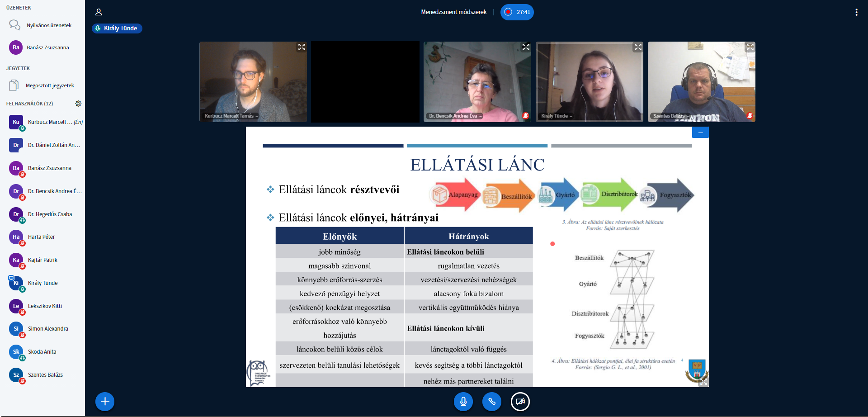Click the leave audio phone icon
This screenshot has width=868, height=417.
point(491,401)
